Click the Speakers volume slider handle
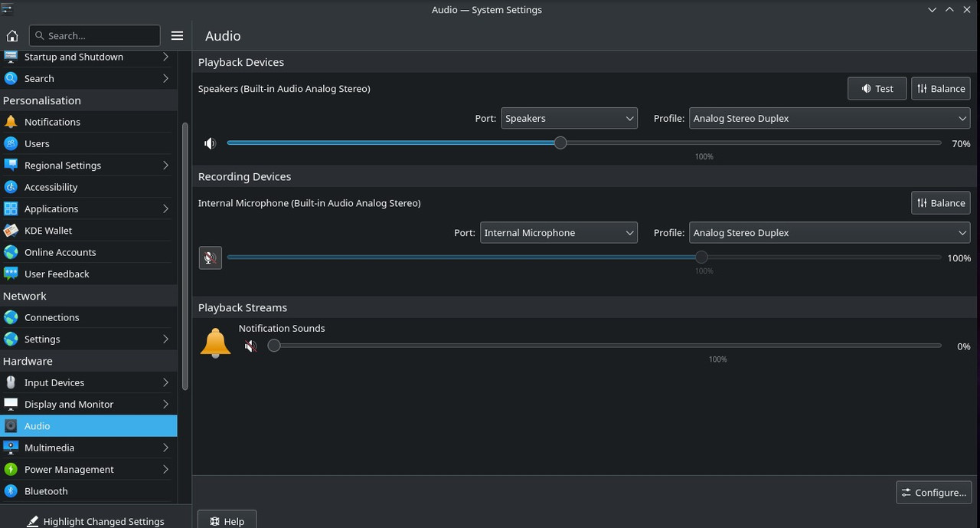980x528 pixels. tap(560, 143)
